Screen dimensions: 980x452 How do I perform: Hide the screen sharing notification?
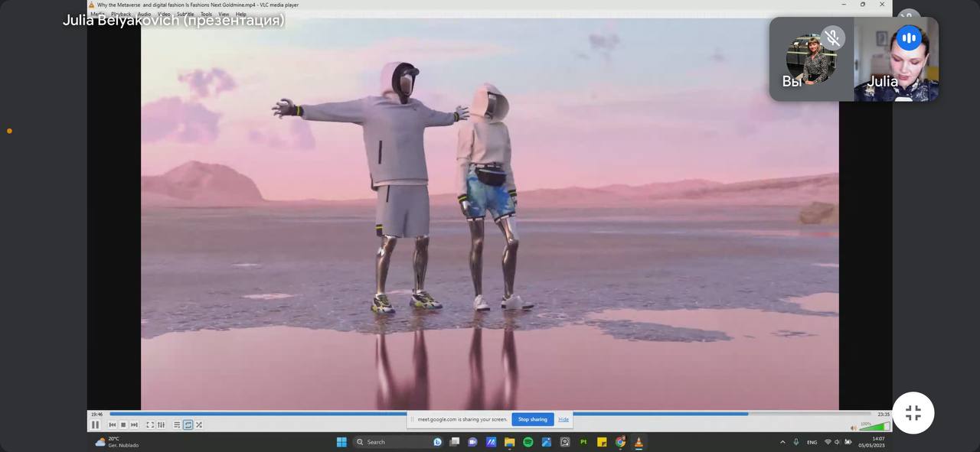563,419
